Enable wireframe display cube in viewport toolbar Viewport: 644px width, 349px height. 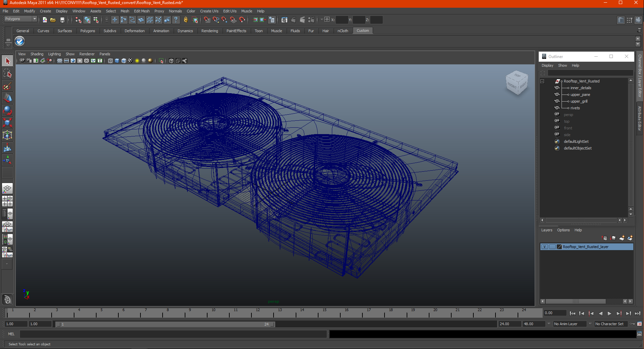110,61
